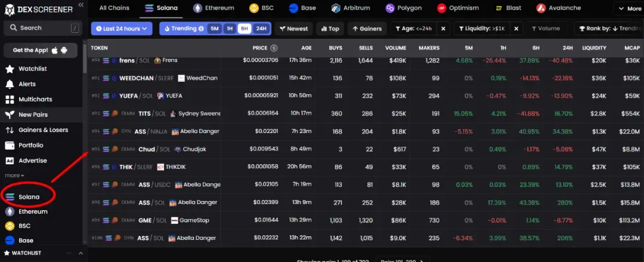Click the price currency switch icon
The image size is (644, 262).
[274, 48]
